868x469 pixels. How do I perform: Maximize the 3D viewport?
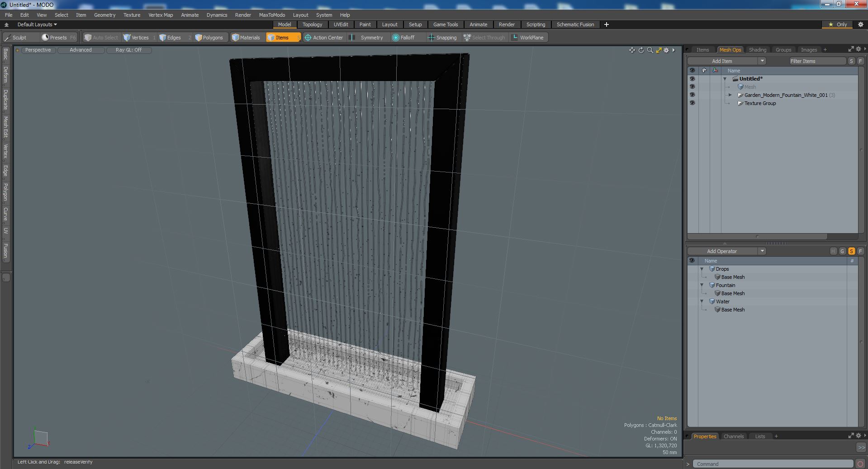659,50
